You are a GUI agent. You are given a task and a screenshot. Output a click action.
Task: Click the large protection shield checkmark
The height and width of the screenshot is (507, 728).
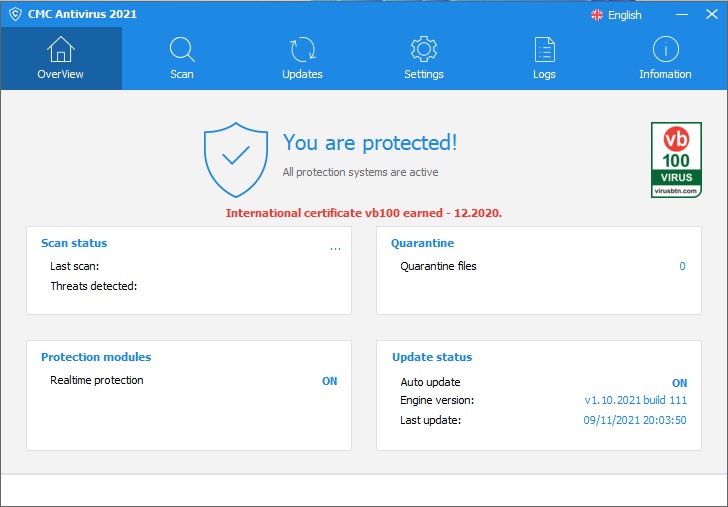click(236, 160)
